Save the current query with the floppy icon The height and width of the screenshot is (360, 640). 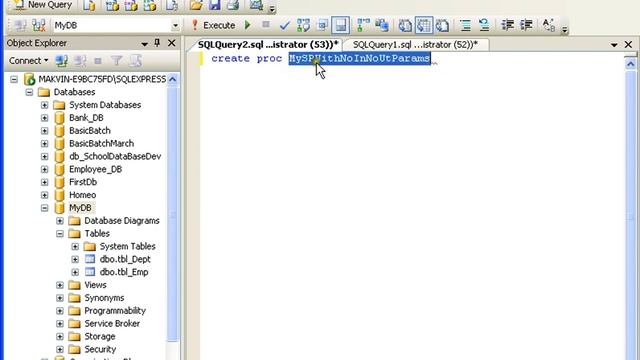tap(215, 5)
